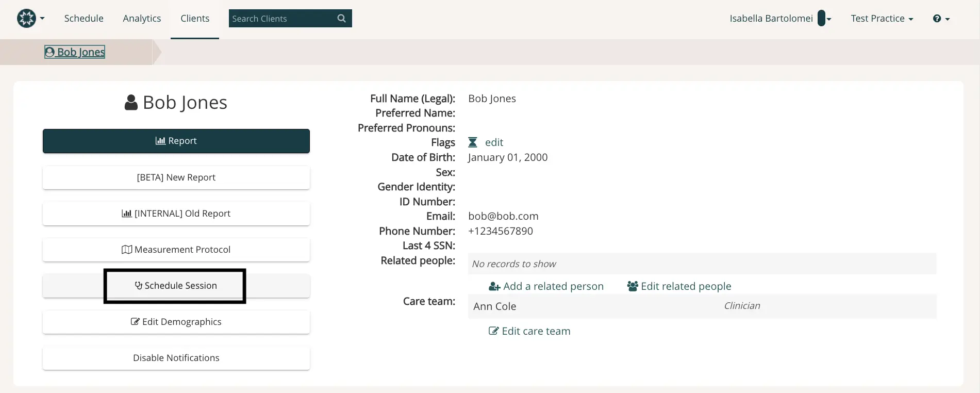
Task: Click the add-person icon before Add a related person
Action: click(494, 286)
